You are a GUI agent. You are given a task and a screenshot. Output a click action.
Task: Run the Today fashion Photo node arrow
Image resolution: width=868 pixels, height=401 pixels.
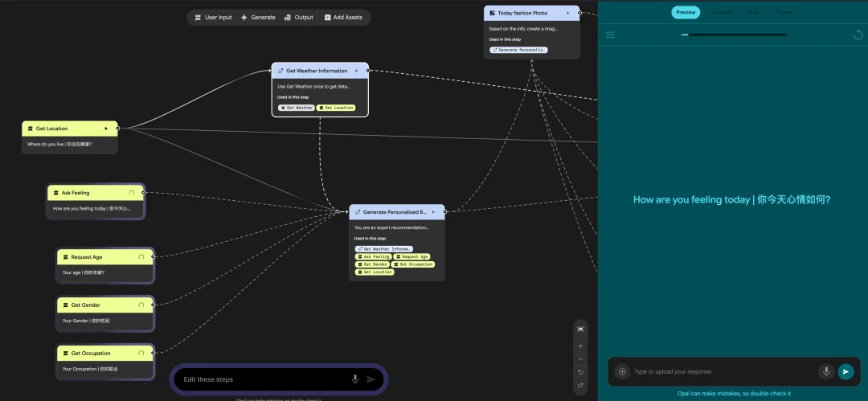[x=568, y=13]
